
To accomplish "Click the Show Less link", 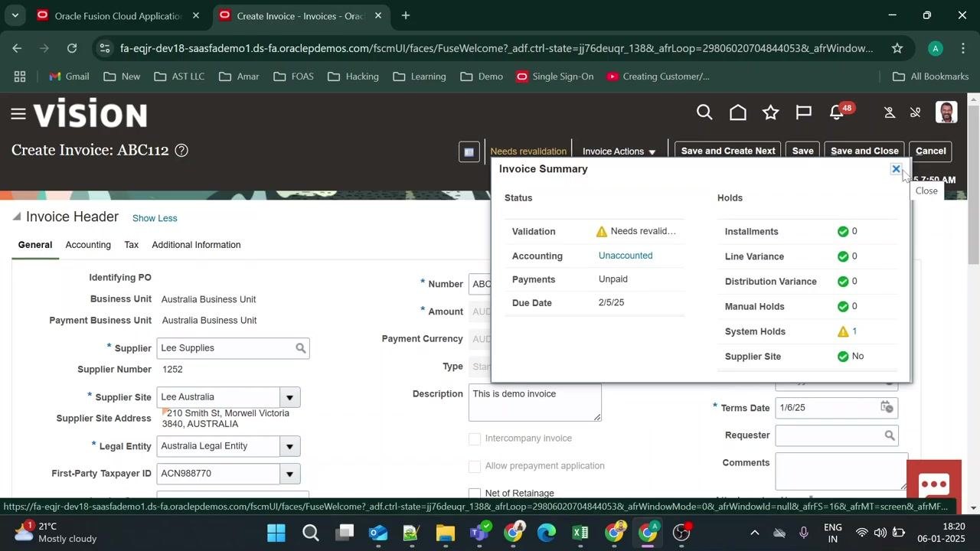I will pos(155,218).
